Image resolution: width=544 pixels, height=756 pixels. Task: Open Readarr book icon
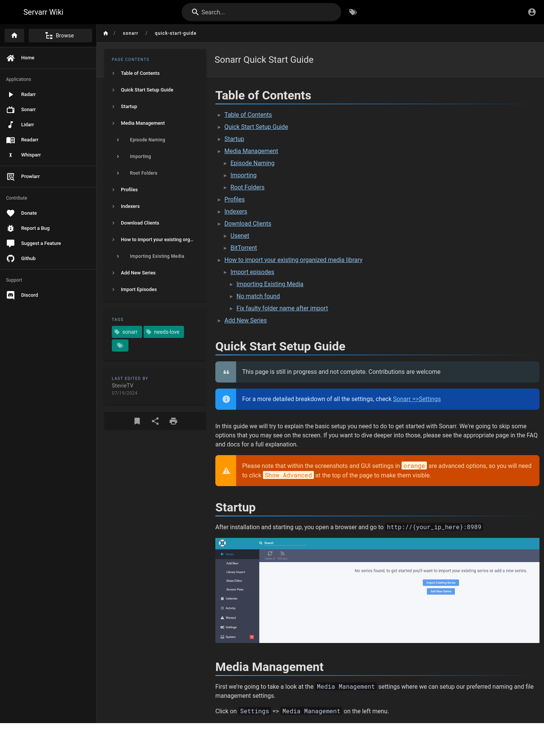coord(11,140)
